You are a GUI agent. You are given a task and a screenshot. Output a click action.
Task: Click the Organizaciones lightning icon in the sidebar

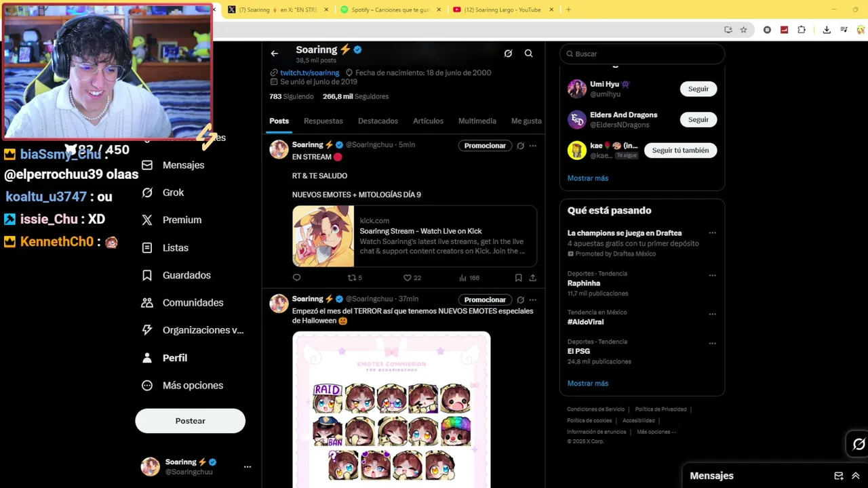[x=147, y=330]
